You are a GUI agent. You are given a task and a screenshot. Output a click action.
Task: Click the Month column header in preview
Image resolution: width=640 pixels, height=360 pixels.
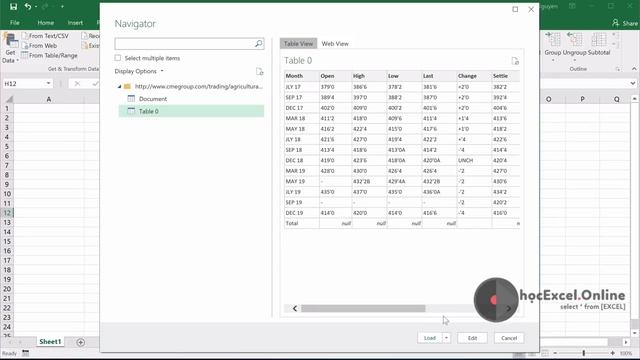tap(302, 76)
